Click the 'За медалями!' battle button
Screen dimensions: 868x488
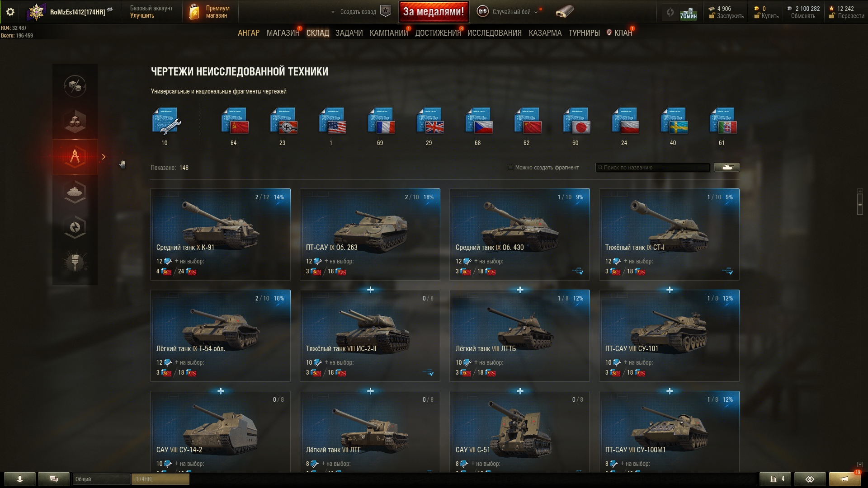point(434,12)
